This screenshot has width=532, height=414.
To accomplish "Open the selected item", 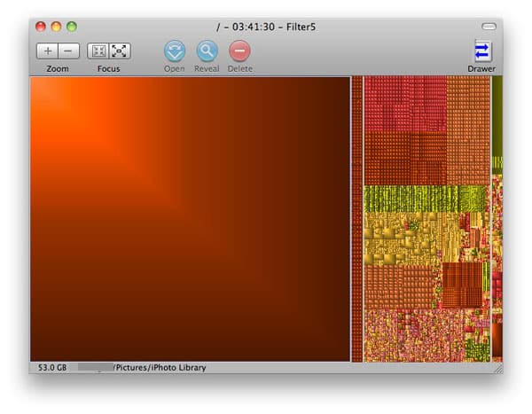I will point(175,51).
